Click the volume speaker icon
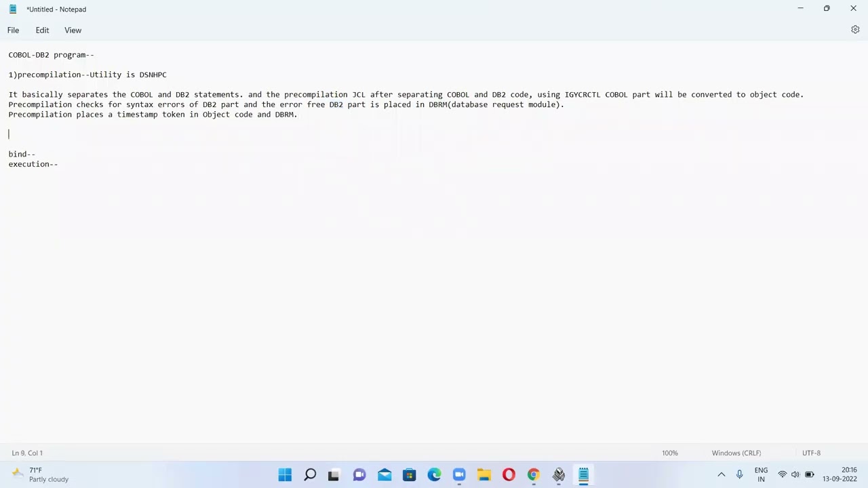The height and width of the screenshot is (488, 868). [x=795, y=474]
